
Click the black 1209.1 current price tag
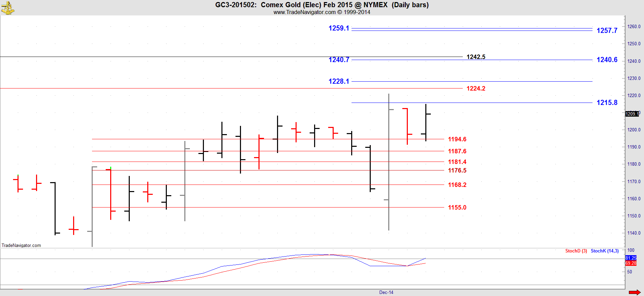(632, 114)
